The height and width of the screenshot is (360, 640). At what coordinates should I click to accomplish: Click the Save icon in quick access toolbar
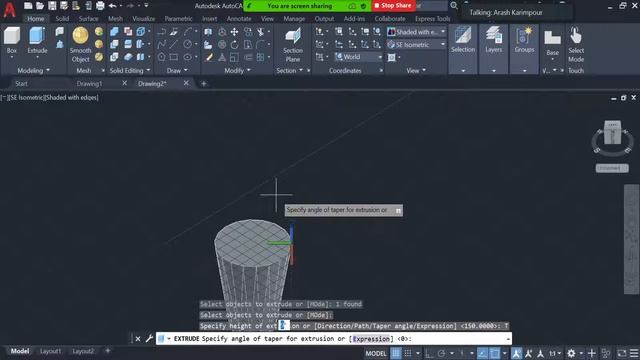52,6
